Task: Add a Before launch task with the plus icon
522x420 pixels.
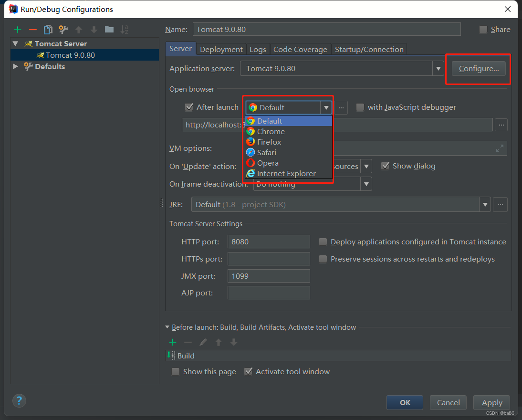Action: (173, 342)
